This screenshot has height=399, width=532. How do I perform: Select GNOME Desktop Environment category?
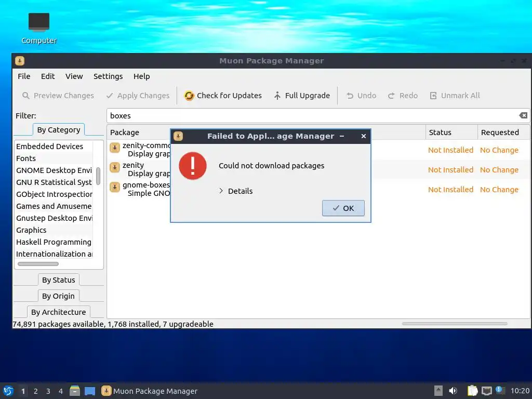pos(54,170)
